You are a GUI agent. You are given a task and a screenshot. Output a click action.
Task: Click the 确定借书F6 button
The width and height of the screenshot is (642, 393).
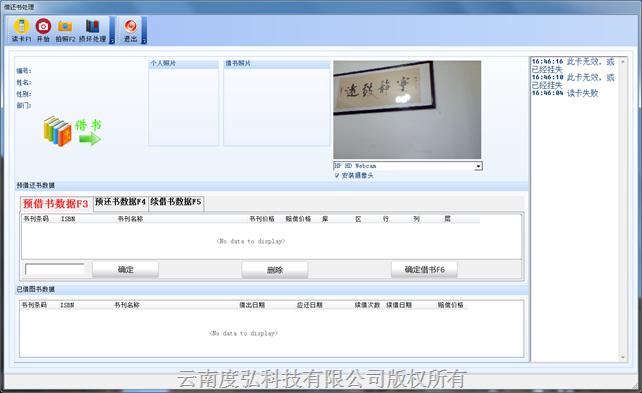pyautogui.click(x=424, y=270)
